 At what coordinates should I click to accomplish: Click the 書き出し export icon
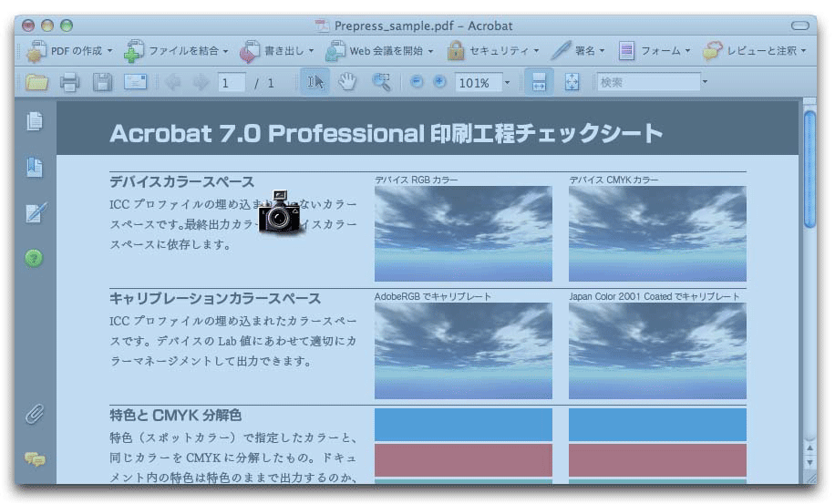[250, 52]
